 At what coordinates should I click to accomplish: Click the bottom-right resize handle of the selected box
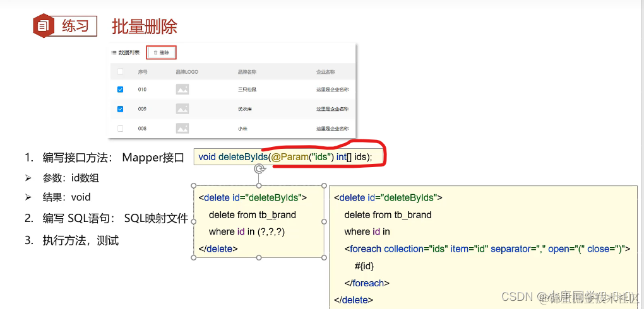pos(324,258)
